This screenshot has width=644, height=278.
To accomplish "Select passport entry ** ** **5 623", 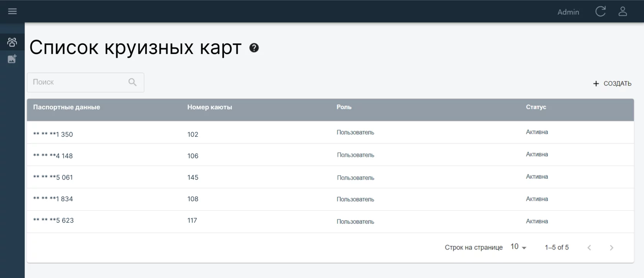I will tap(53, 220).
